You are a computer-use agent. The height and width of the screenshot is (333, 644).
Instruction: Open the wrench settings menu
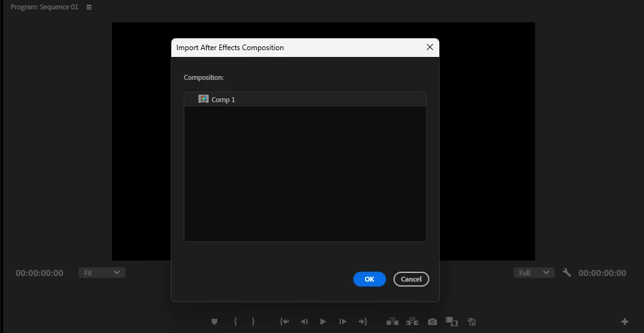pos(567,272)
